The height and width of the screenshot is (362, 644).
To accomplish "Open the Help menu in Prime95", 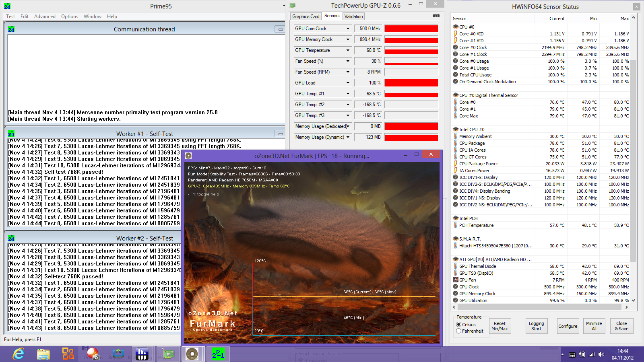I will [x=112, y=16].
